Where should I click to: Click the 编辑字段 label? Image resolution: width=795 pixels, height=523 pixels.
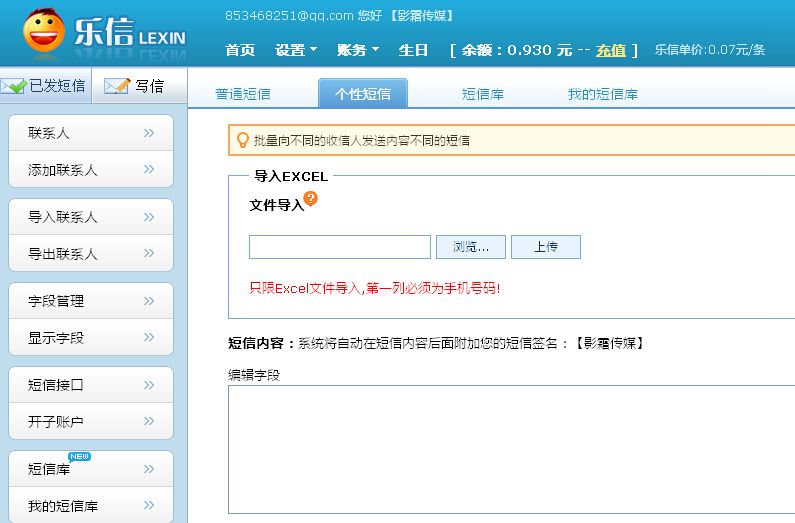pyautogui.click(x=254, y=375)
